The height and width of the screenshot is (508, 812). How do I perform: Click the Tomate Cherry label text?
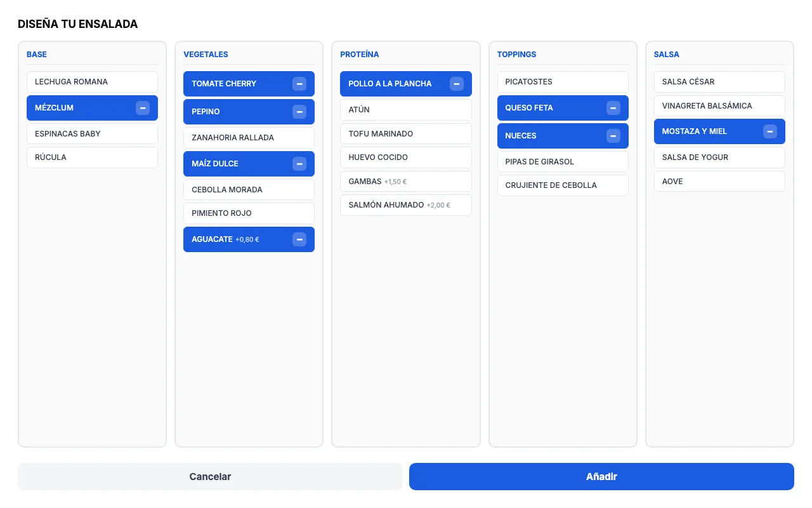coord(224,84)
